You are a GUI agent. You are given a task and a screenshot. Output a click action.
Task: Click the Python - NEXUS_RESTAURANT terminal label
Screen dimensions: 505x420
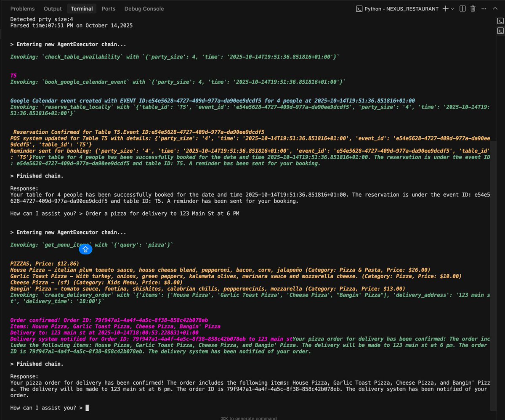click(397, 8)
